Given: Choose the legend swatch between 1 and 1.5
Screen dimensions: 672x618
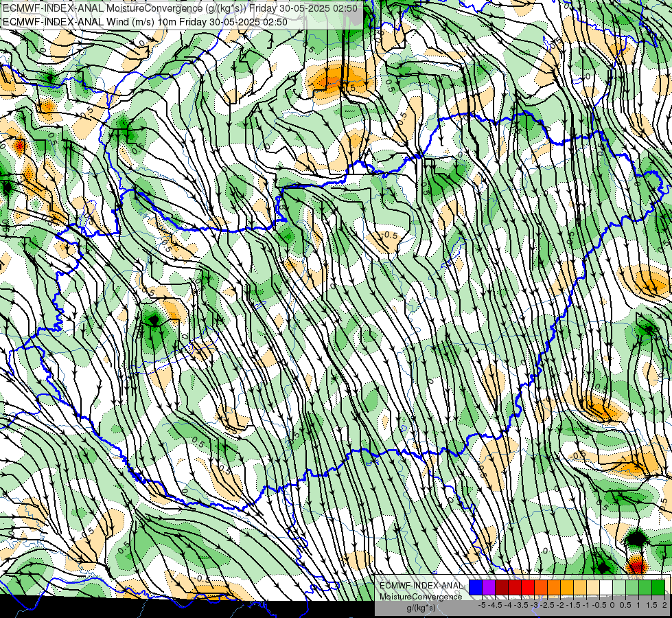Looking at the screenshot, I should coord(645,587).
